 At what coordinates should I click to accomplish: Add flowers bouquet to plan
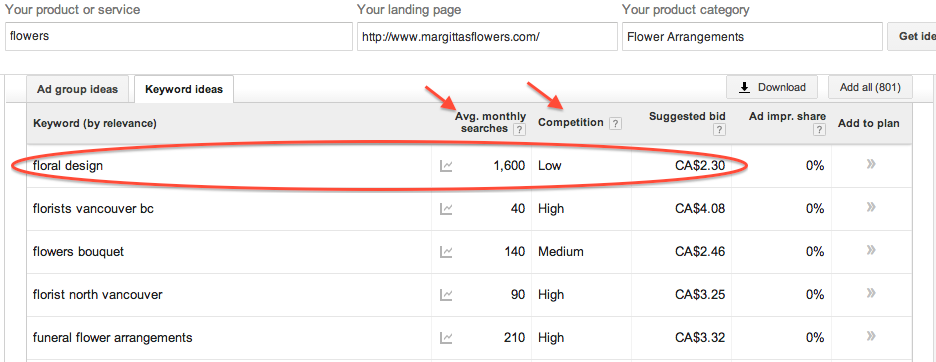click(x=871, y=250)
